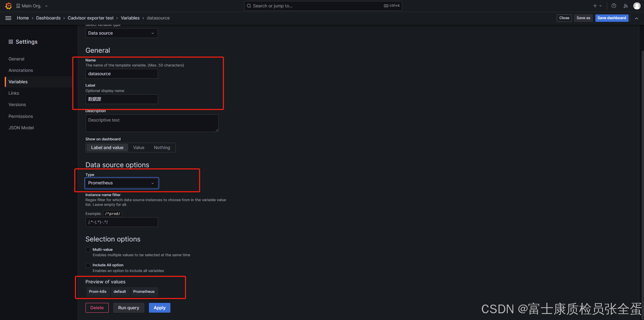Open Variables breadcrumb link
Viewport: 644px width, 320px height.
tap(130, 18)
